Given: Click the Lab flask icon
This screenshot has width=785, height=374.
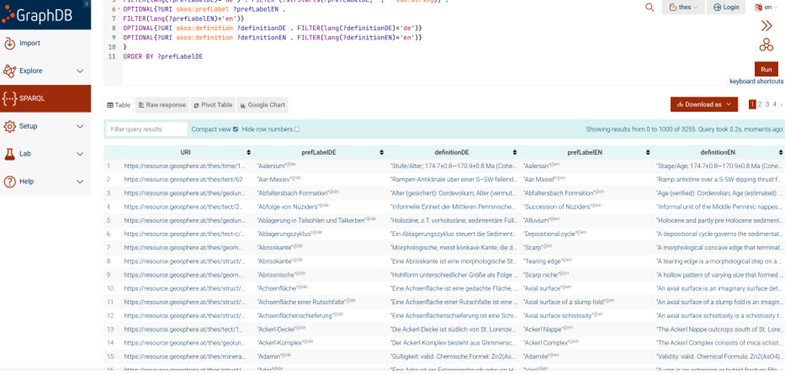Looking at the screenshot, I should pyautogui.click(x=10, y=154).
